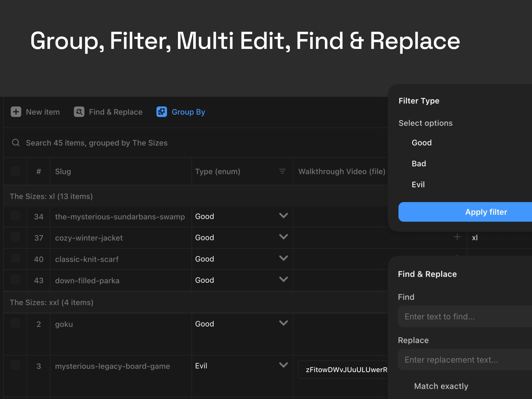Open the Type dropdown on the goku row
The height and width of the screenshot is (399, 532).
coord(284,323)
